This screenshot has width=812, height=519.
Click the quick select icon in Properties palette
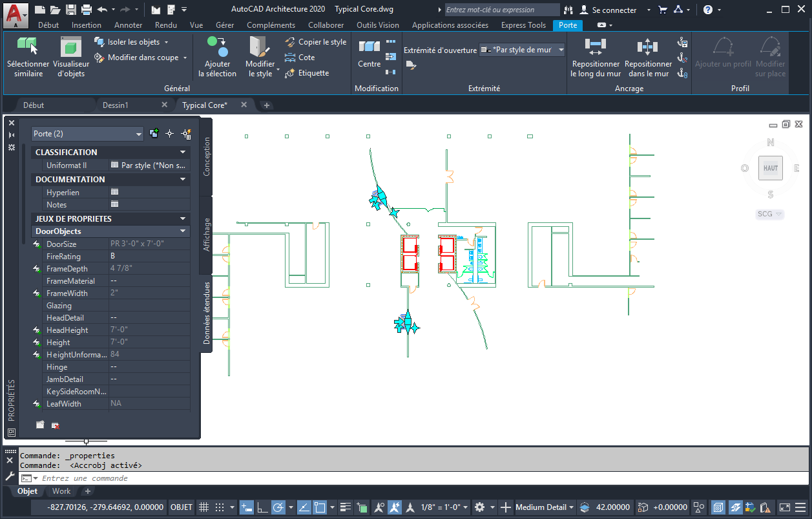pyautogui.click(x=186, y=134)
